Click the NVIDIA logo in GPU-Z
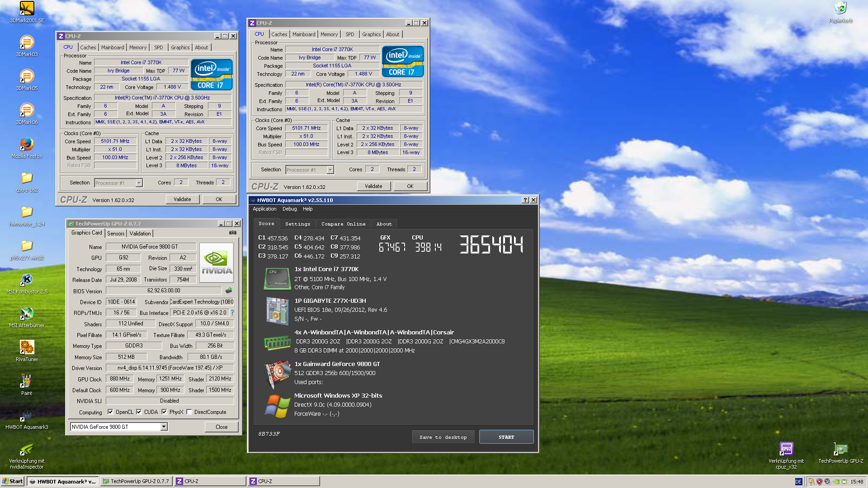868x488 pixels. pyautogui.click(x=217, y=263)
